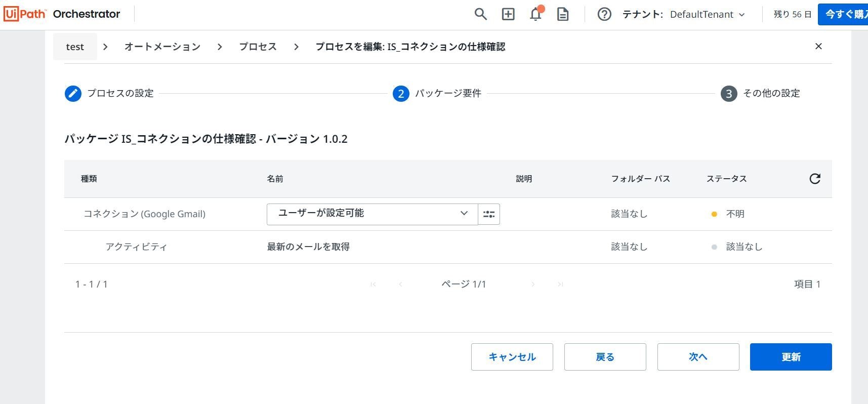This screenshot has width=868, height=404.
Task: Click the 更新 button
Action: 791,357
